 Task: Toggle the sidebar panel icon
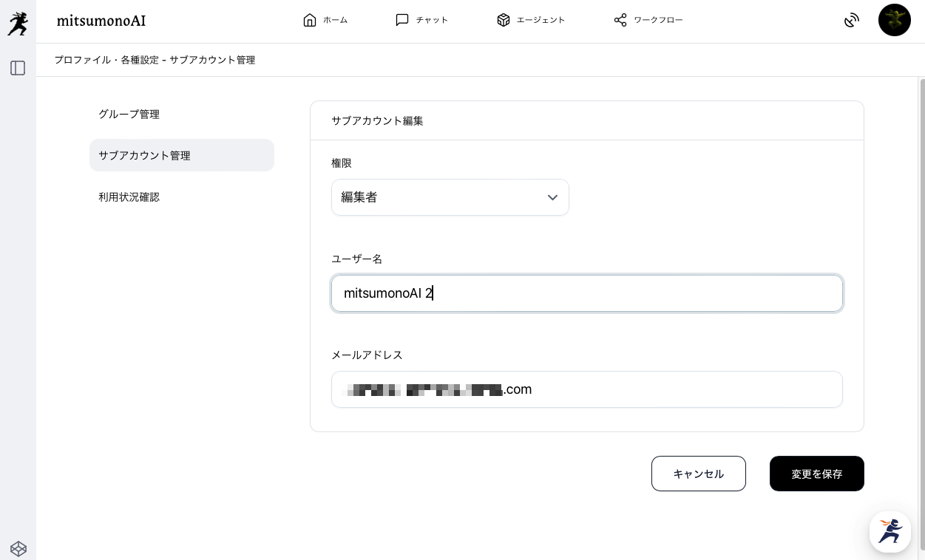click(18, 68)
